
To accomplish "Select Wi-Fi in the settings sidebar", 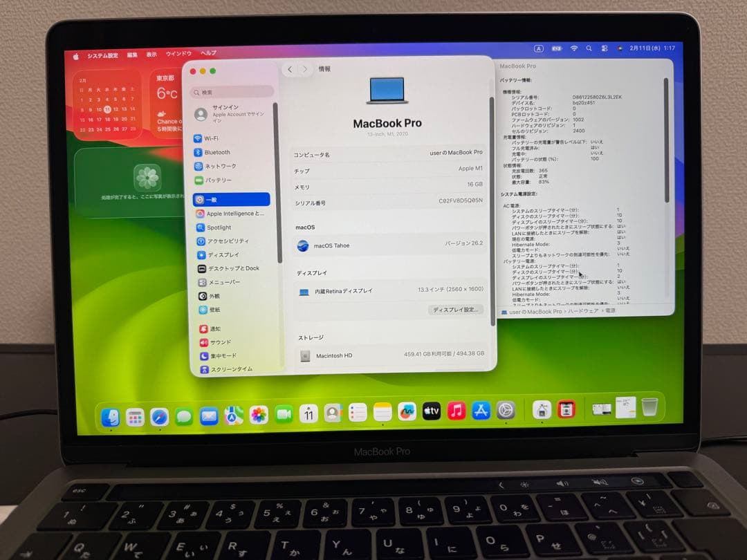I will [211, 138].
